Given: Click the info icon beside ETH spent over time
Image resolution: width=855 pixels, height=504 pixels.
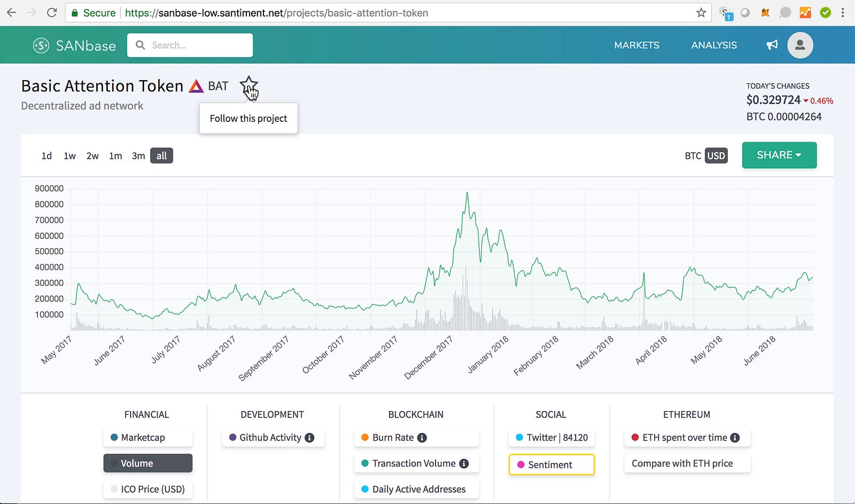Looking at the screenshot, I should coord(735,438).
